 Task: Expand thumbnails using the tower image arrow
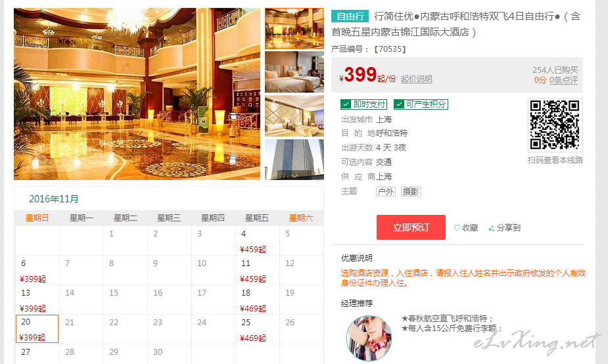(294, 175)
